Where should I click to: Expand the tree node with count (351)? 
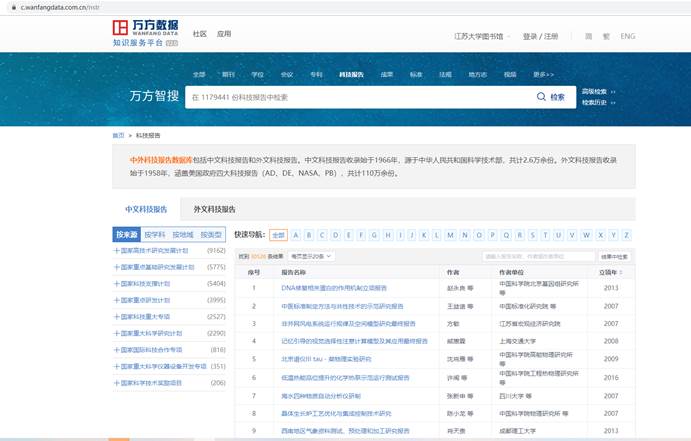pos(116,367)
